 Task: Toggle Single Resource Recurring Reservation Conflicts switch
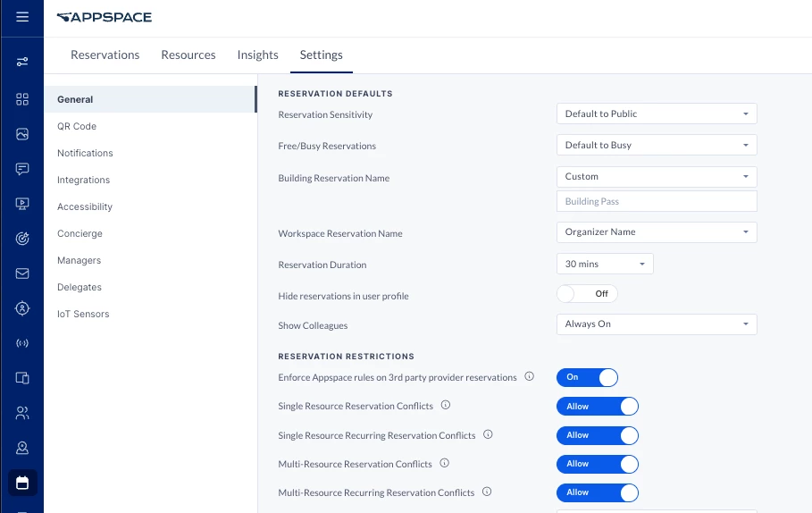click(598, 435)
